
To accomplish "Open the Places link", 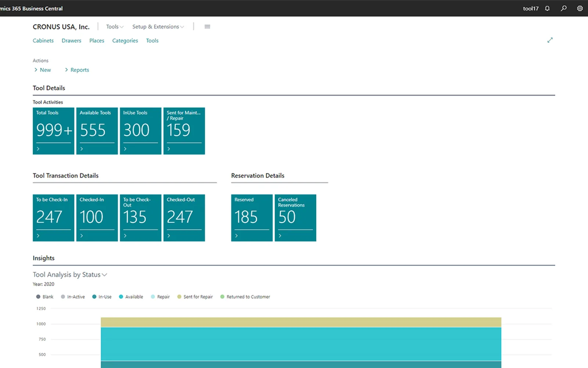I will click(x=97, y=40).
